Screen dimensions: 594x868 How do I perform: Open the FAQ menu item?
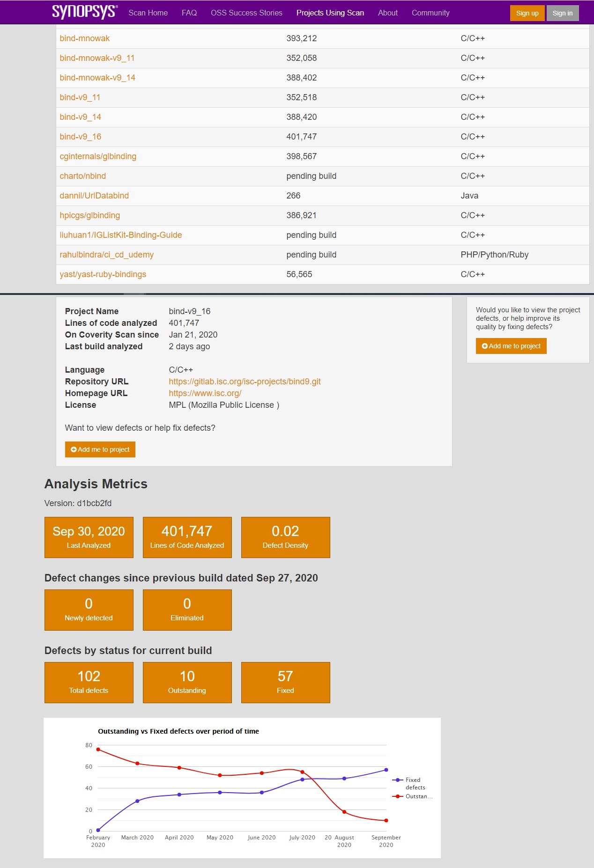[189, 13]
